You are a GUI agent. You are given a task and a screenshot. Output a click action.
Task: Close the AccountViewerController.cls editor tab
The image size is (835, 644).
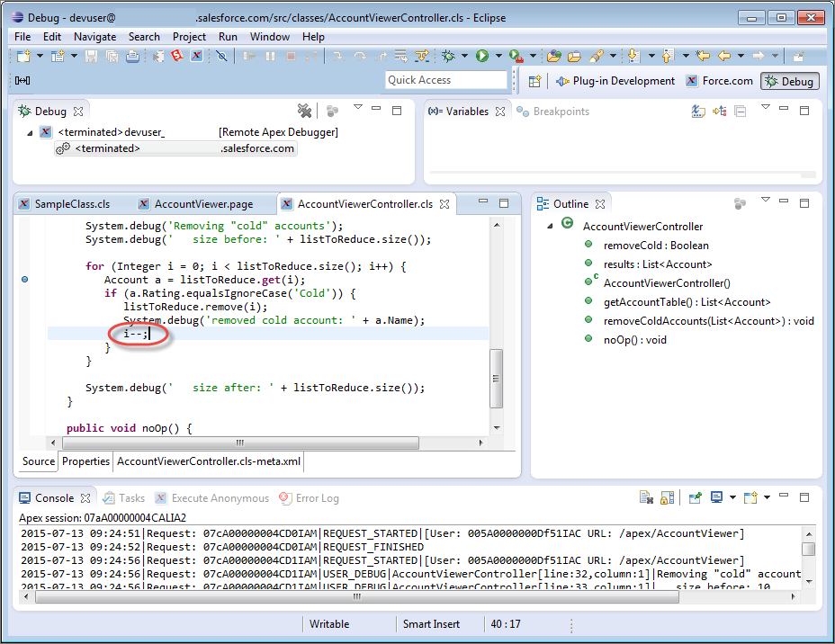click(444, 204)
